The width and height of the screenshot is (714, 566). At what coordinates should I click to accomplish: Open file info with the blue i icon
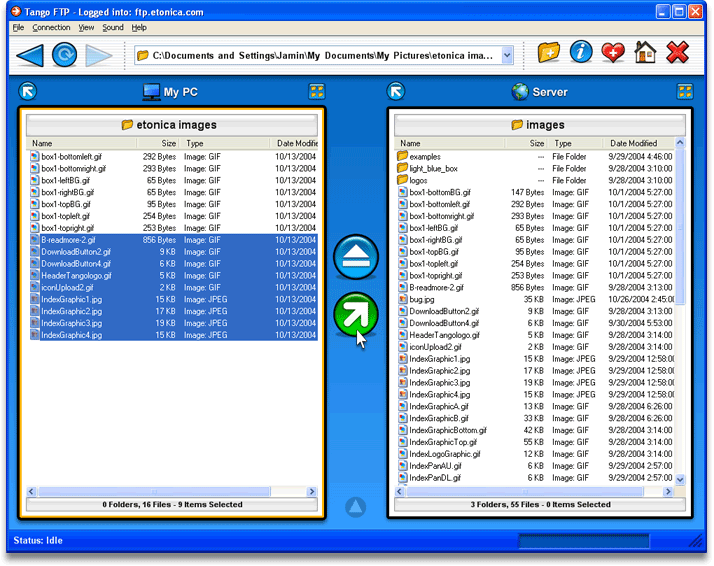click(581, 52)
